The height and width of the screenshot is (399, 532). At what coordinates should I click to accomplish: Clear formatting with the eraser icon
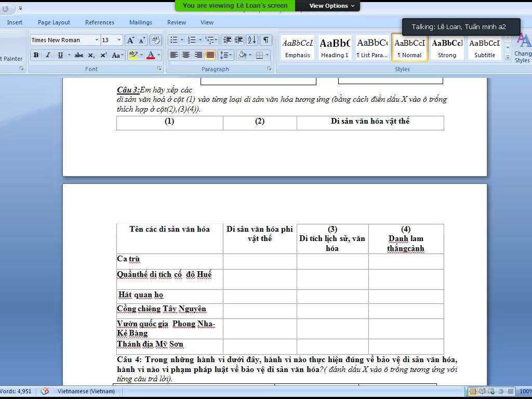(x=156, y=40)
